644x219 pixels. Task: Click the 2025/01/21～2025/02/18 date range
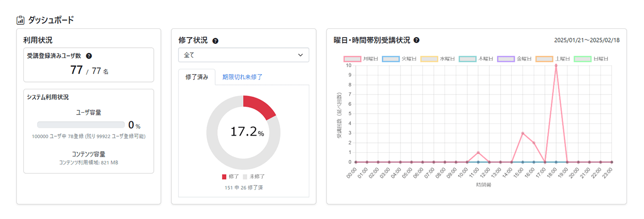[587, 40]
